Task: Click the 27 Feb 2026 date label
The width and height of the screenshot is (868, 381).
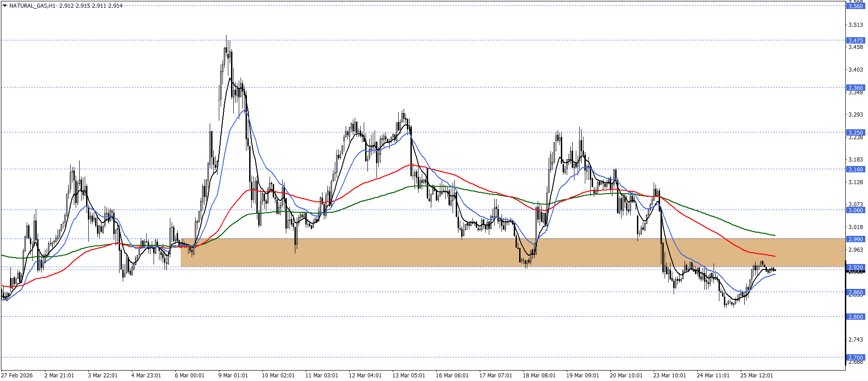Action: (17, 375)
